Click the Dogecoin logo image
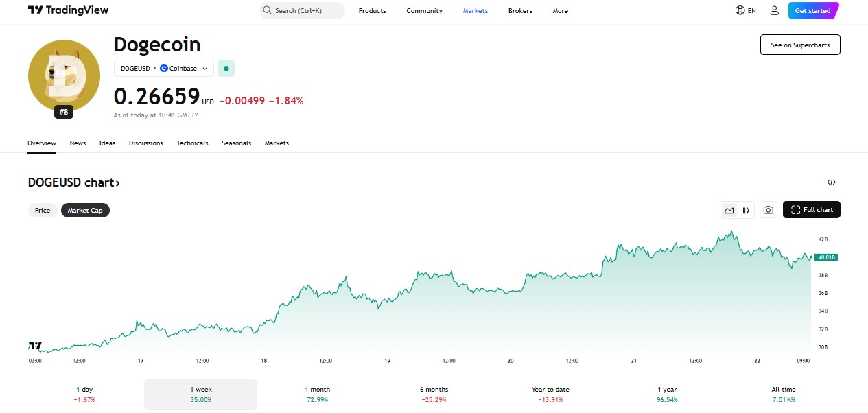 click(x=64, y=75)
